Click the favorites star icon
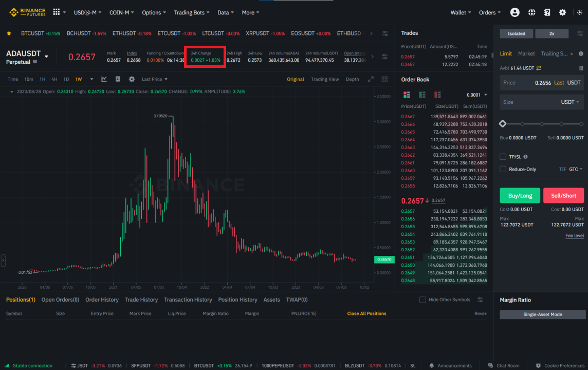This screenshot has height=370, width=588. pyautogui.click(x=9, y=33)
